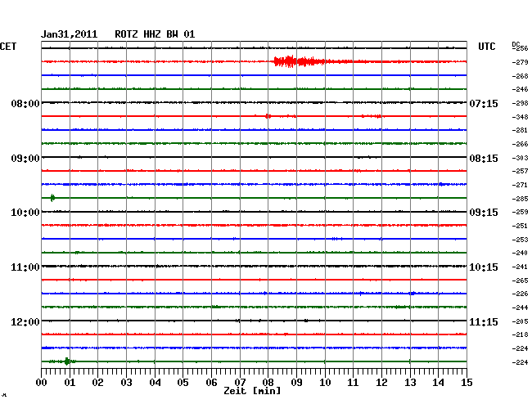
Task: Select minute 12 label on Zeit axis
Action: tap(381, 383)
